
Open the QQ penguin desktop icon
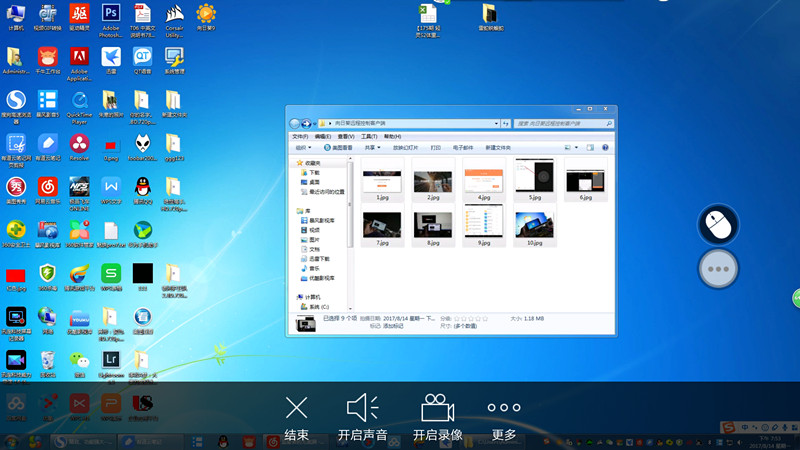[142, 188]
